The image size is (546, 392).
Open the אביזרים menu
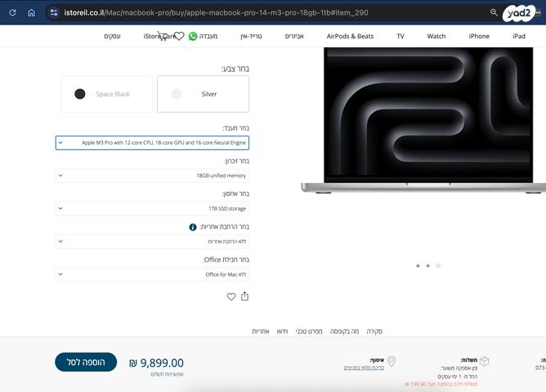(x=294, y=36)
